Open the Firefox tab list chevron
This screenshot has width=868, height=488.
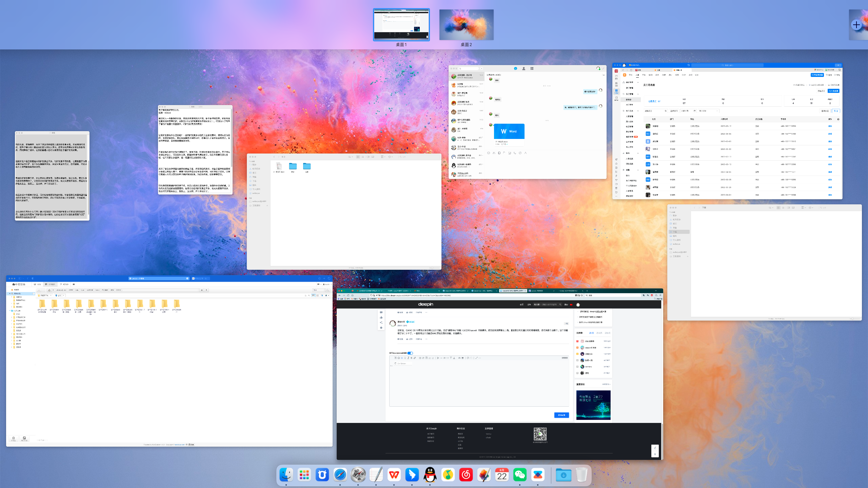656,291
